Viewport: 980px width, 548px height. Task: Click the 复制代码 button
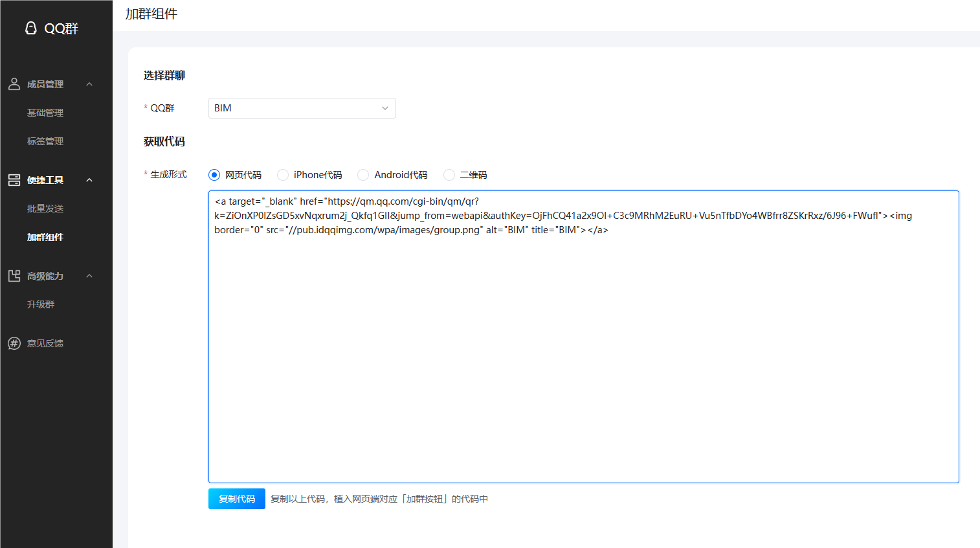pyautogui.click(x=237, y=499)
